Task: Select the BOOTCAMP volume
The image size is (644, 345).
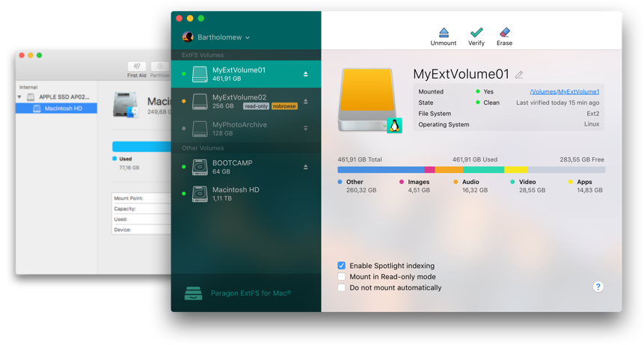Action: 246,167
